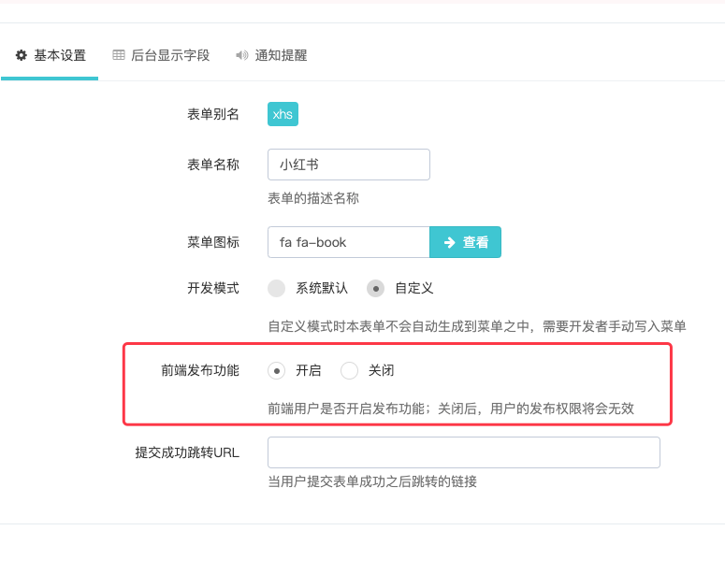
Task: Click the 前端发布功能 label
Action: (x=200, y=370)
